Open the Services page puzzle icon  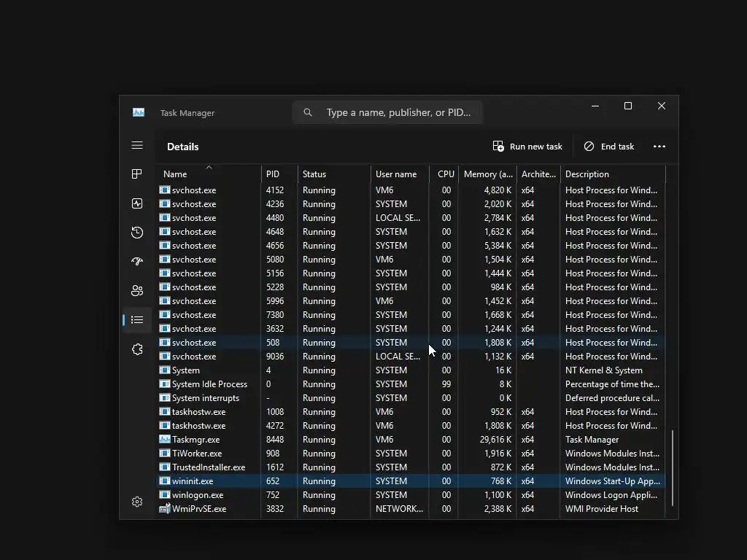click(x=137, y=349)
